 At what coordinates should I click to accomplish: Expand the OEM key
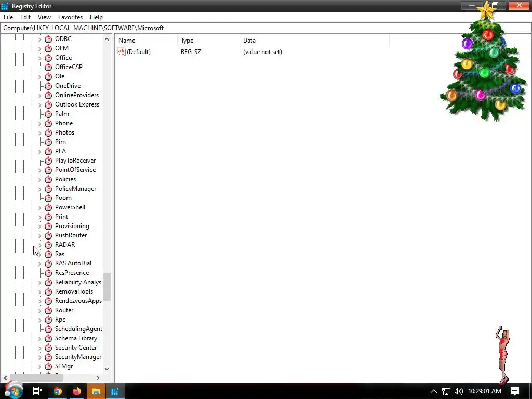pos(39,48)
